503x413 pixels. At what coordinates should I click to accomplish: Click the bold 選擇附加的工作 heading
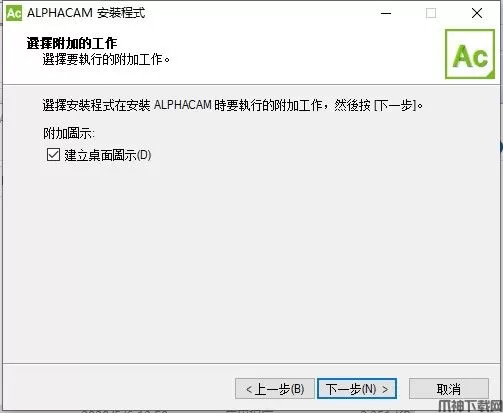point(72,43)
